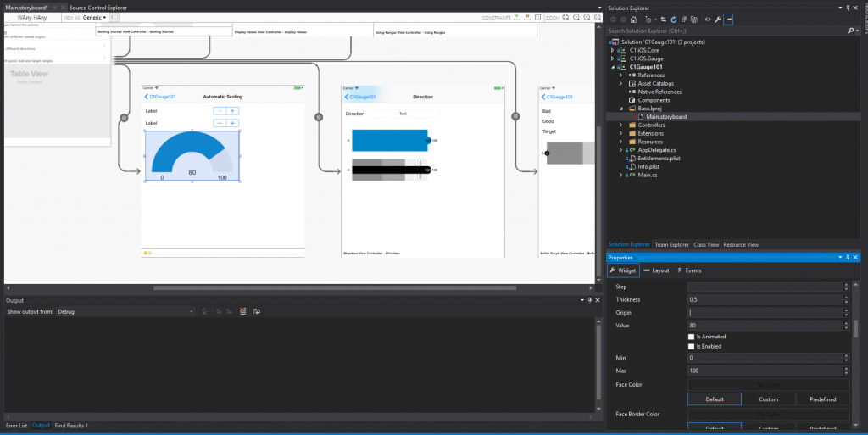Switch to the Source Control Explorer tab
Image resolution: width=868 pixels, height=435 pixels.
98,8
